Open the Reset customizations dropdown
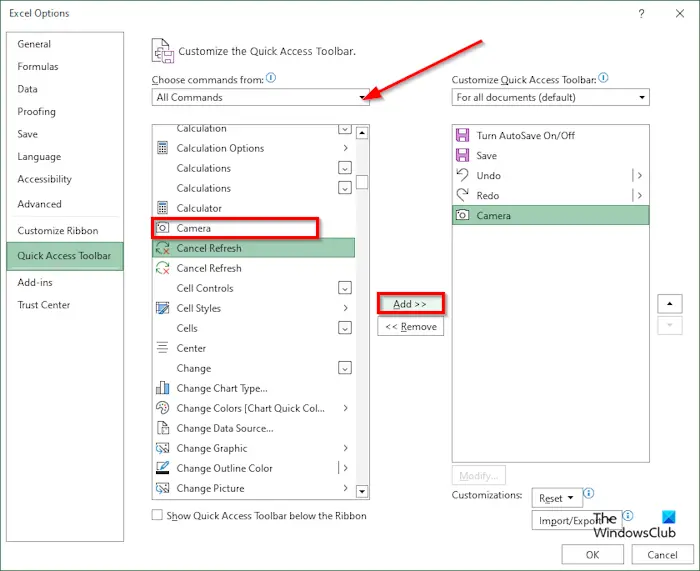Image resolution: width=700 pixels, height=571 pixels. coord(557,498)
